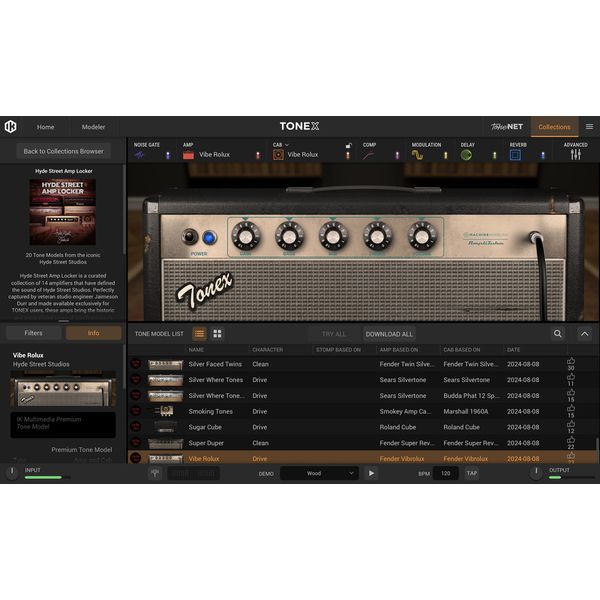Viewport: 600px width, 600px height.
Task: Toggle the cab lock icon
Action: pyautogui.click(x=349, y=145)
